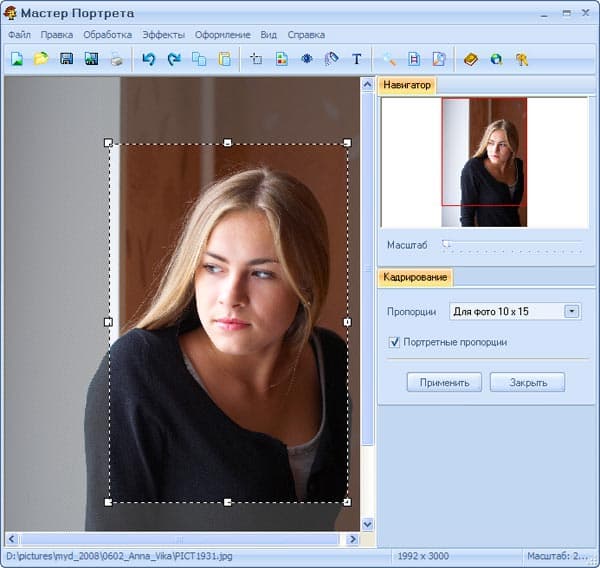
Task: Click the help book icon
Action: 471,59
